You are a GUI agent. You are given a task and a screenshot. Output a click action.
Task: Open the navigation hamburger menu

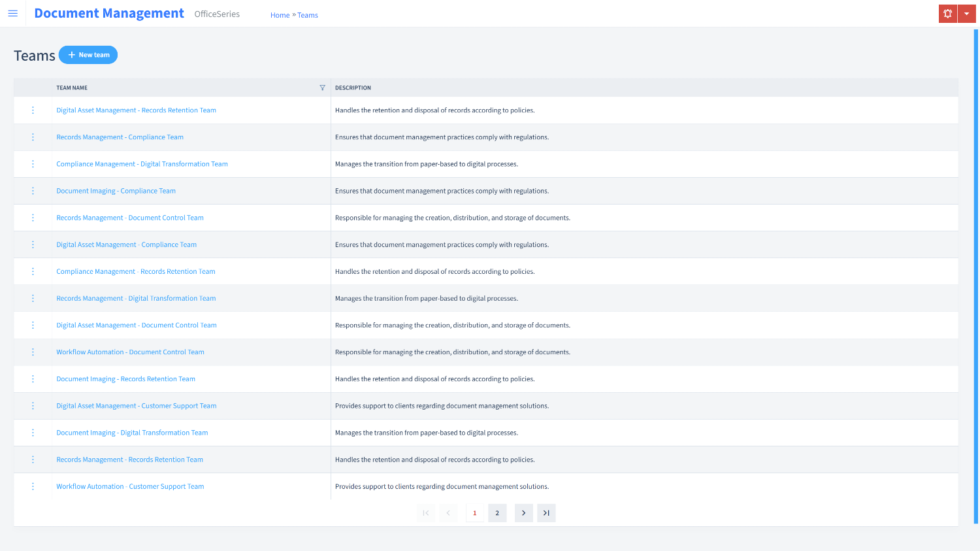(13, 13)
